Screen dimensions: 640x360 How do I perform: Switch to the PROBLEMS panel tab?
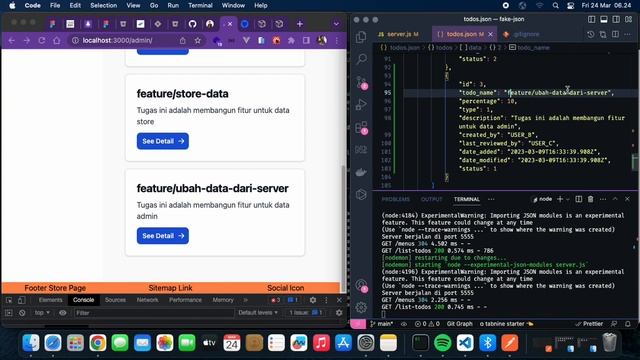click(x=396, y=199)
